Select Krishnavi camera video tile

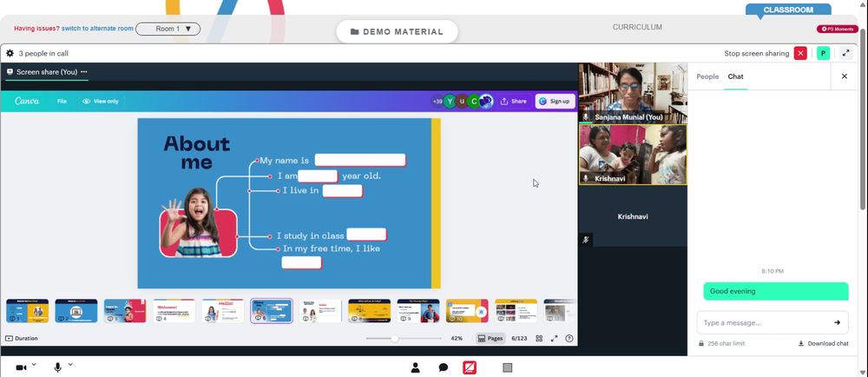633,155
